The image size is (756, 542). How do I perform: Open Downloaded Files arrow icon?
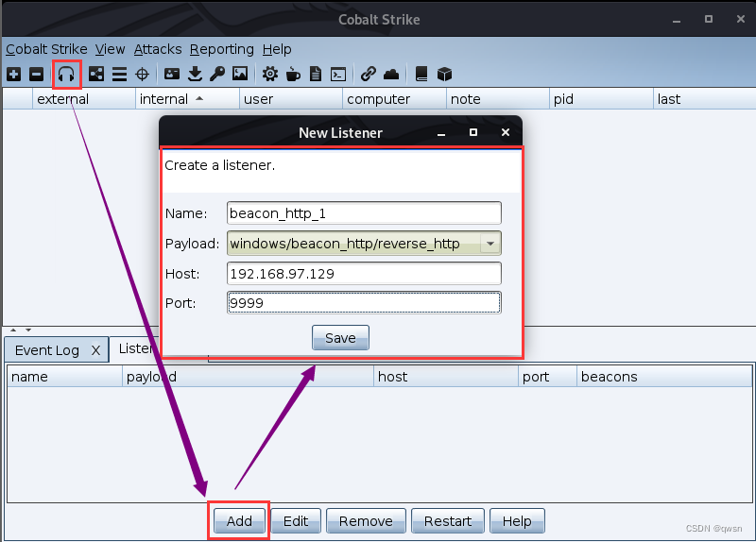coord(195,75)
